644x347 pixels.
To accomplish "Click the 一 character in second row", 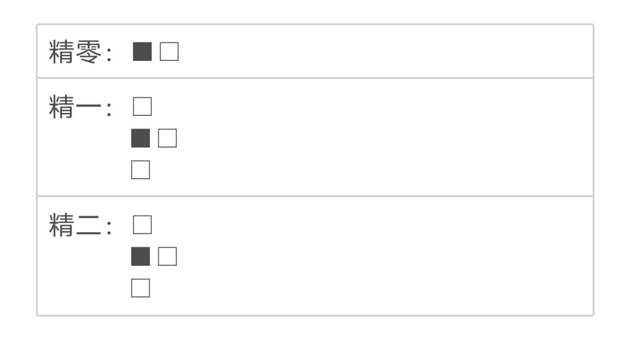I will [86, 108].
